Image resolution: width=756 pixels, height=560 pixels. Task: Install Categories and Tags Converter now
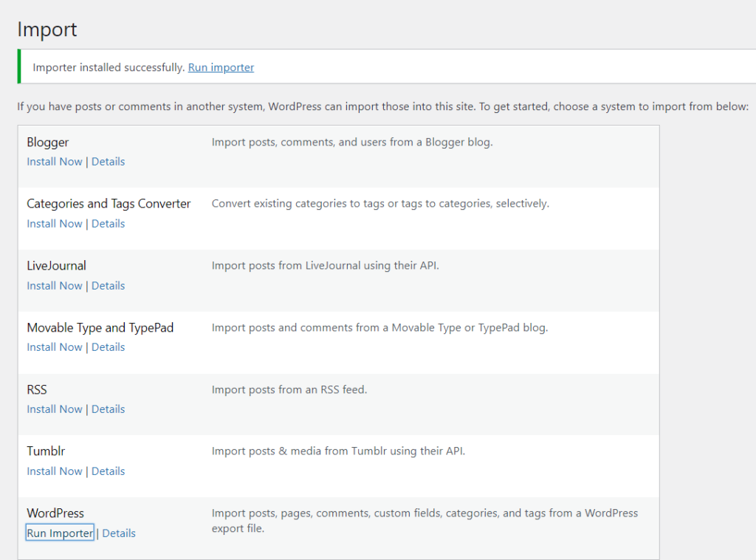(x=55, y=224)
